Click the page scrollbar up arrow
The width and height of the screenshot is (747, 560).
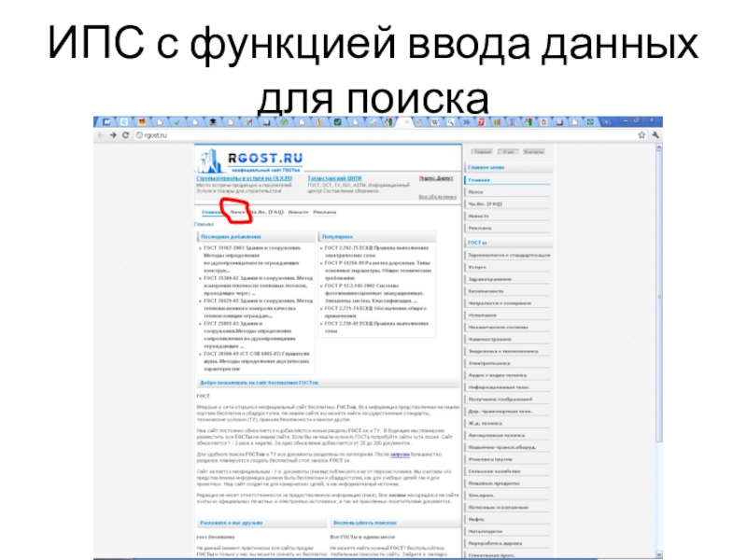(x=659, y=147)
